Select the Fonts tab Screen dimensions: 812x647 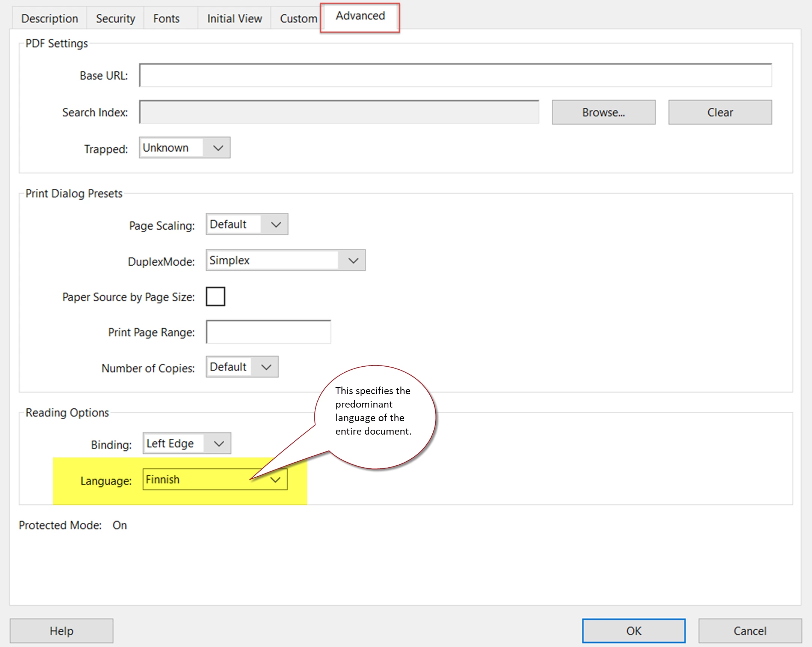tap(166, 18)
